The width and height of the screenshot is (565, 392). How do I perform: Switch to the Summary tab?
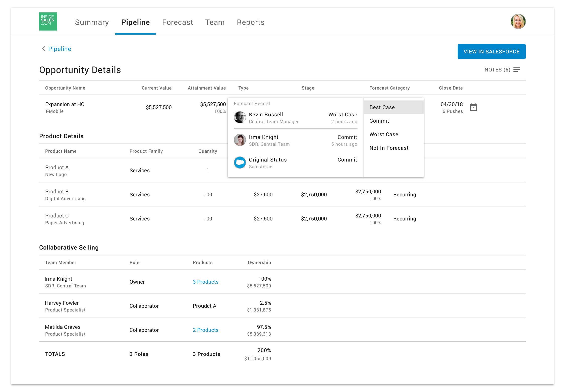pos(92,22)
